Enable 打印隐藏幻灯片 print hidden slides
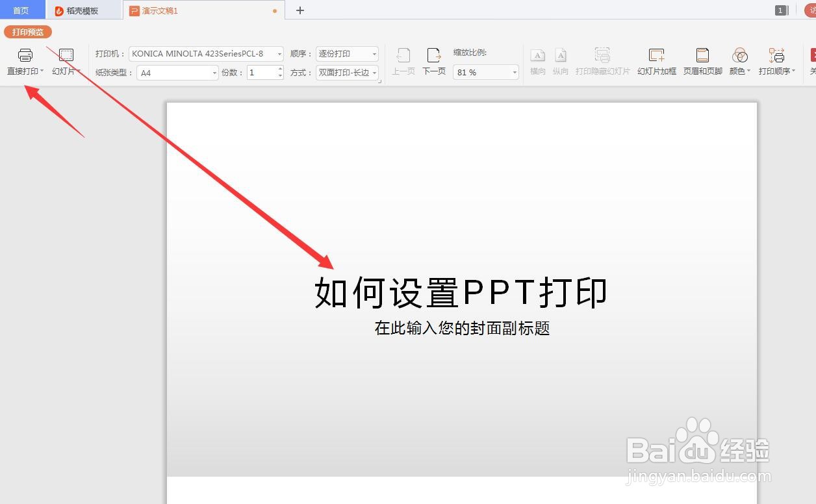Viewport: 816px width, 504px height. coord(602,62)
